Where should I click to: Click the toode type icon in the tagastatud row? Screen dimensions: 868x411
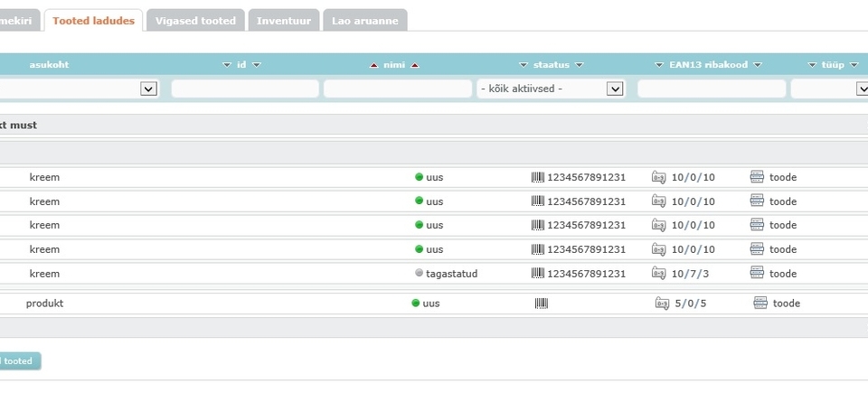757,274
